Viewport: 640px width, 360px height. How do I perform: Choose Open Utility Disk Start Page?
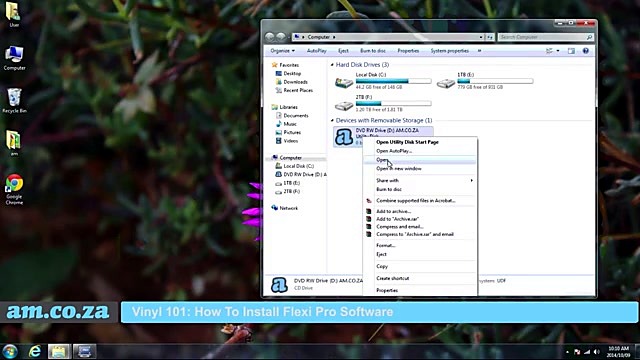(407, 142)
